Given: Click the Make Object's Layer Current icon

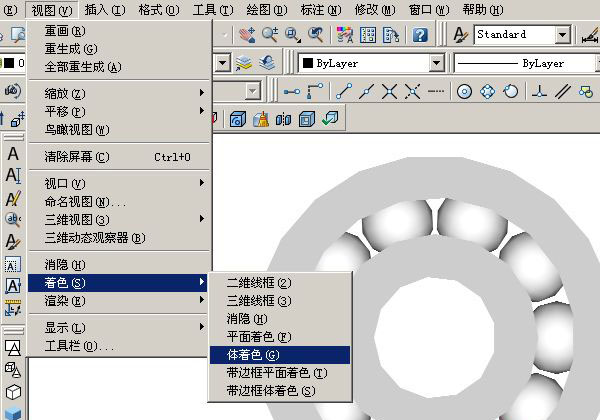Looking at the screenshot, I should point(244,63).
